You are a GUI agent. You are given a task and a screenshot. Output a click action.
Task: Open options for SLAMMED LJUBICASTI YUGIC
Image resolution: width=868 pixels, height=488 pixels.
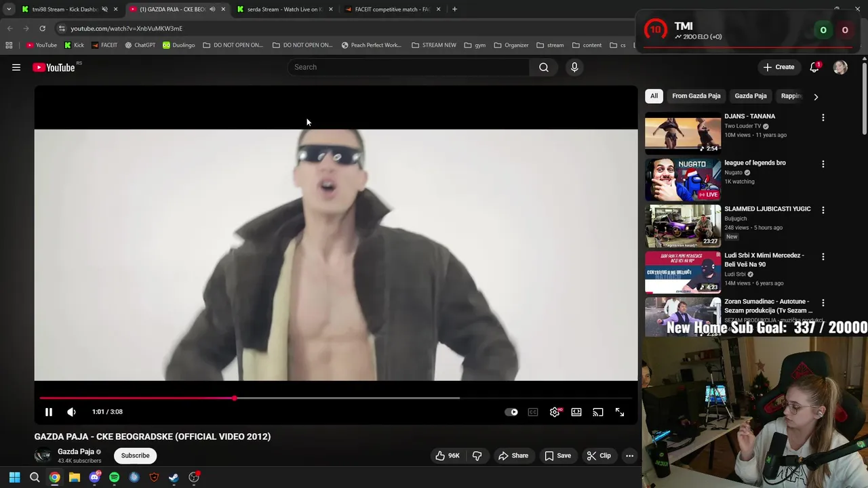coord(823,210)
